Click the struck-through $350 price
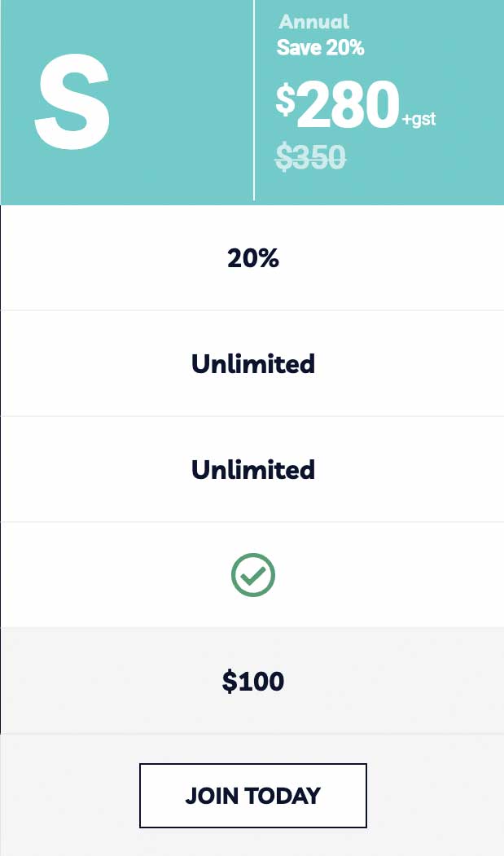This screenshot has width=504, height=856. tap(310, 156)
